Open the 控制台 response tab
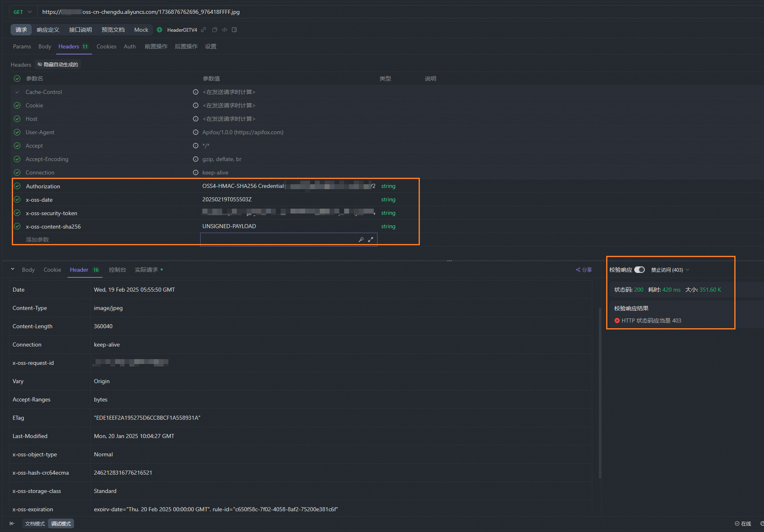 [117, 270]
